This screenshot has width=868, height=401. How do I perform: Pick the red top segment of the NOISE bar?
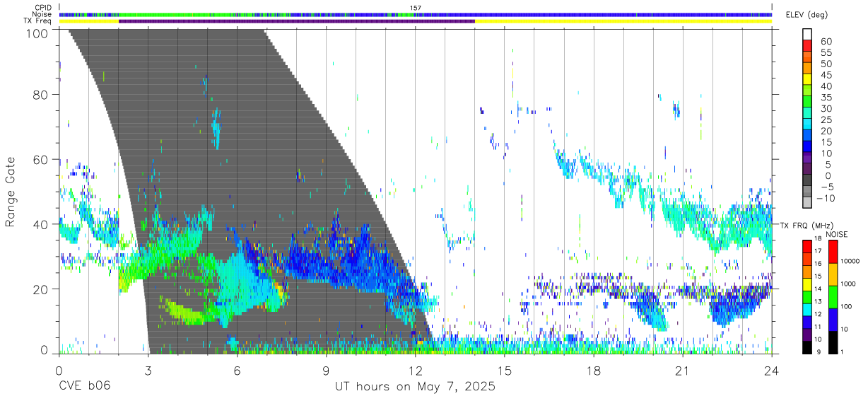tap(832, 252)
